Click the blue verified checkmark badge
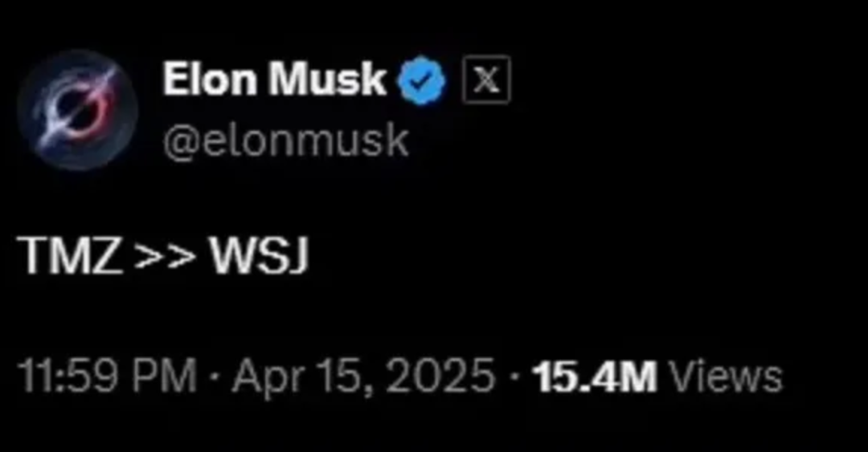 [x=423, y=79]
